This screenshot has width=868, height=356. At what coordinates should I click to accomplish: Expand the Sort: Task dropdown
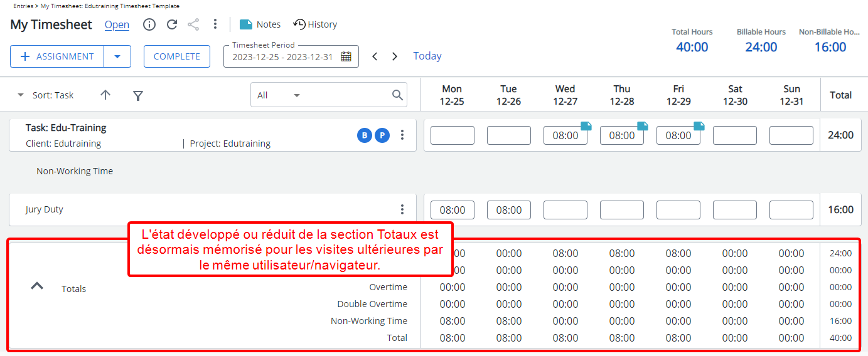point(21,95)
